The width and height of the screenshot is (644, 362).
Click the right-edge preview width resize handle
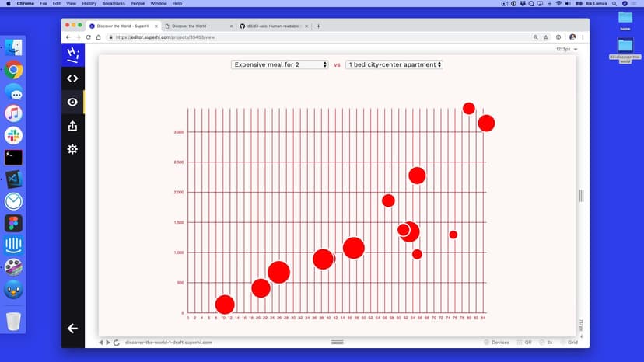tap(581, 196)
